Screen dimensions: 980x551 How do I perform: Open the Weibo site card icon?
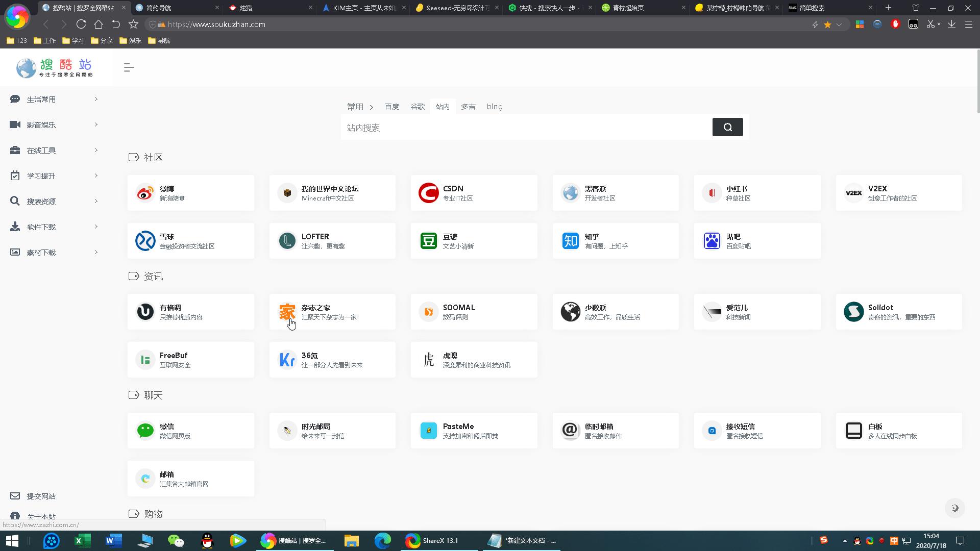pyautogui.click(x=145, y=193)
